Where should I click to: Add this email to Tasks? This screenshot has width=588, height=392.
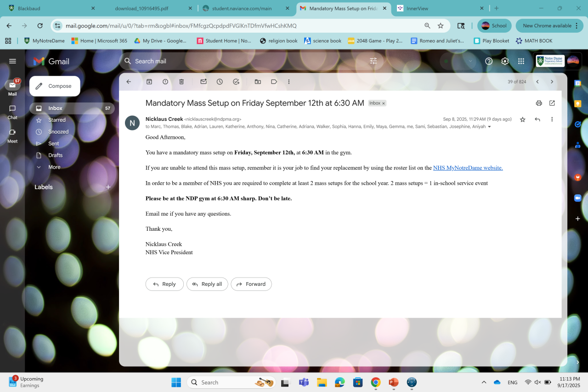click(x=236, y=81)
